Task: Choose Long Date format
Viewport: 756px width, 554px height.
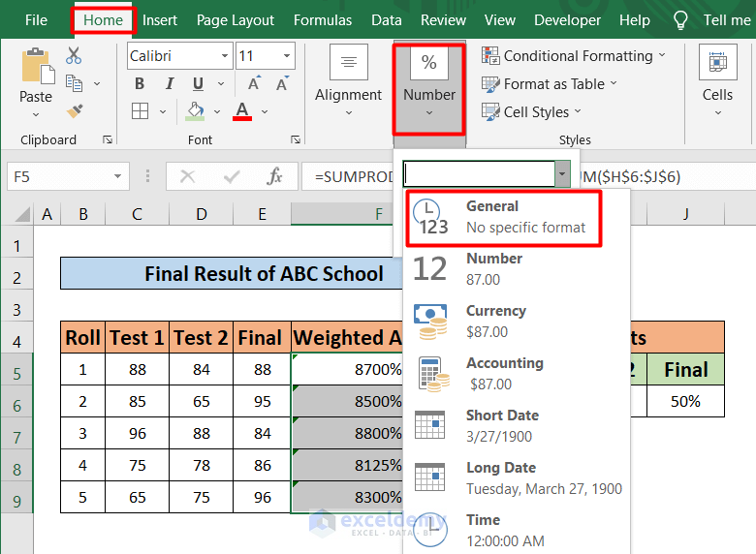Action: [517, 477]
